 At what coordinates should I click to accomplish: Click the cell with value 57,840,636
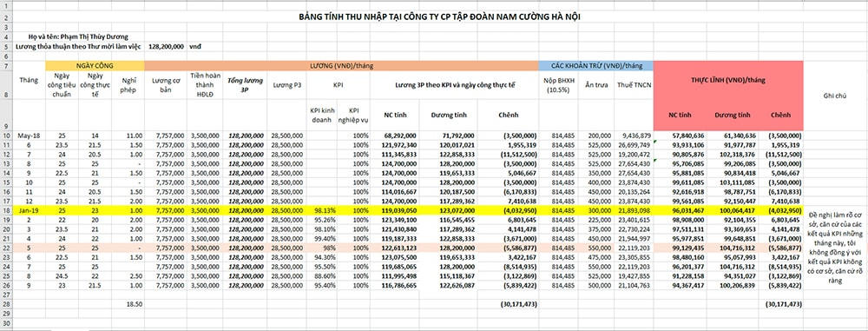pos(681,136)
